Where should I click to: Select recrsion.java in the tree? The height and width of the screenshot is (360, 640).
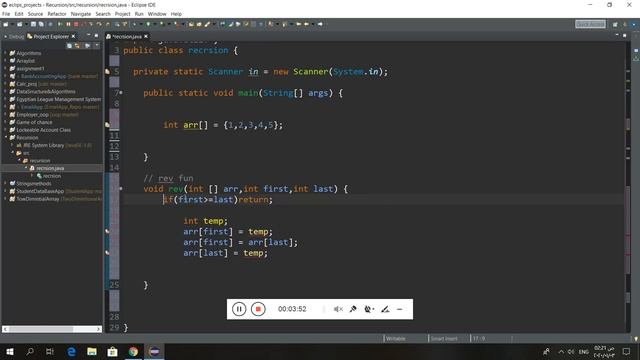click(50, 168)
